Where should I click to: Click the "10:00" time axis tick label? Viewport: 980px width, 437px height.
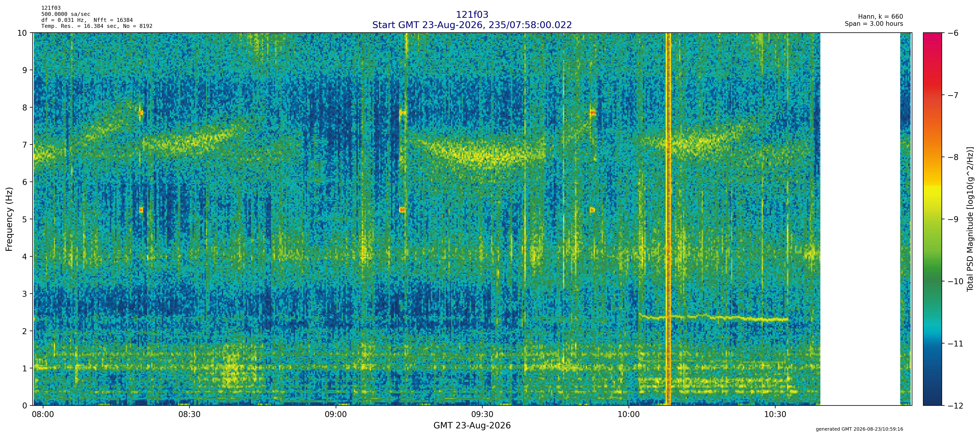pos(628,414)
